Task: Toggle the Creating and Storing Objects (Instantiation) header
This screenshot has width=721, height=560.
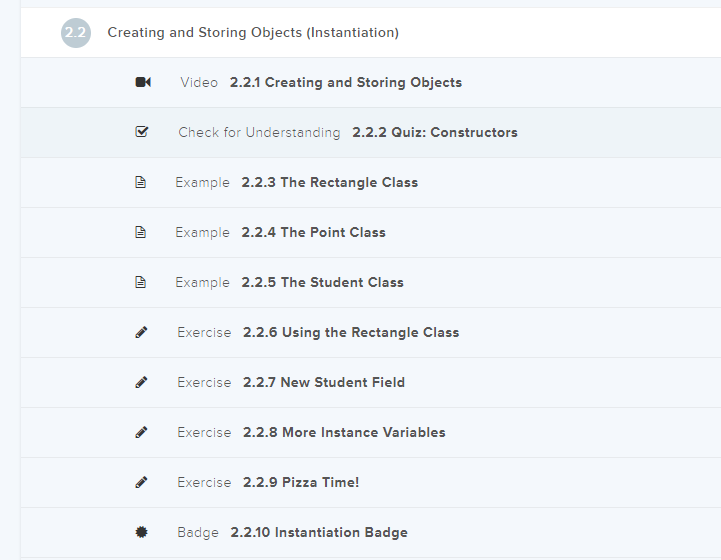Action: coord(253,33)
